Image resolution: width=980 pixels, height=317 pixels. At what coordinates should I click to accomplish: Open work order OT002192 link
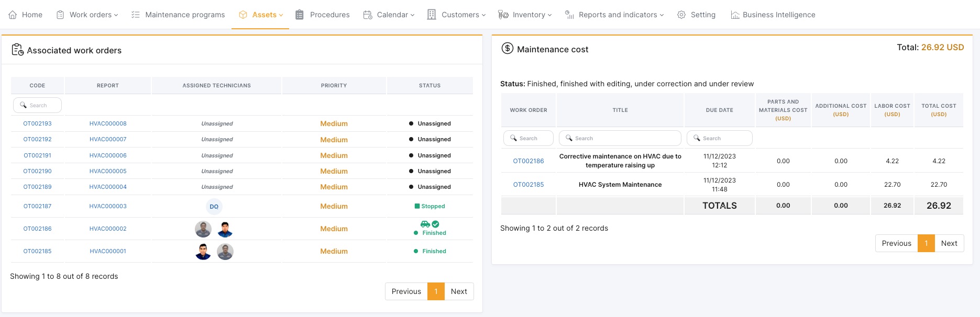coord(38,139)
